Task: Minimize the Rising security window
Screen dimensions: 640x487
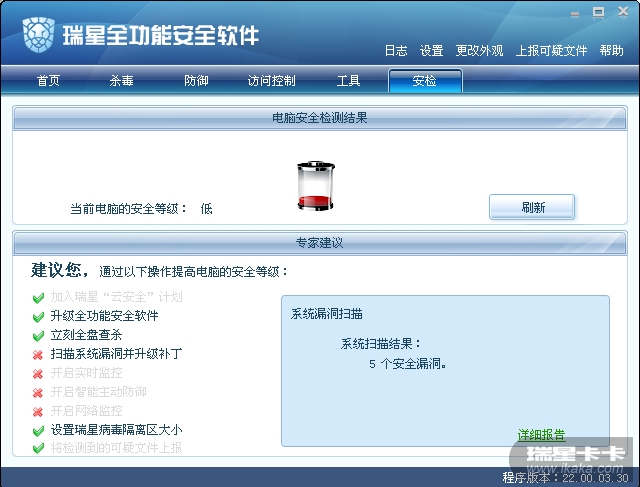Action: 575,14
